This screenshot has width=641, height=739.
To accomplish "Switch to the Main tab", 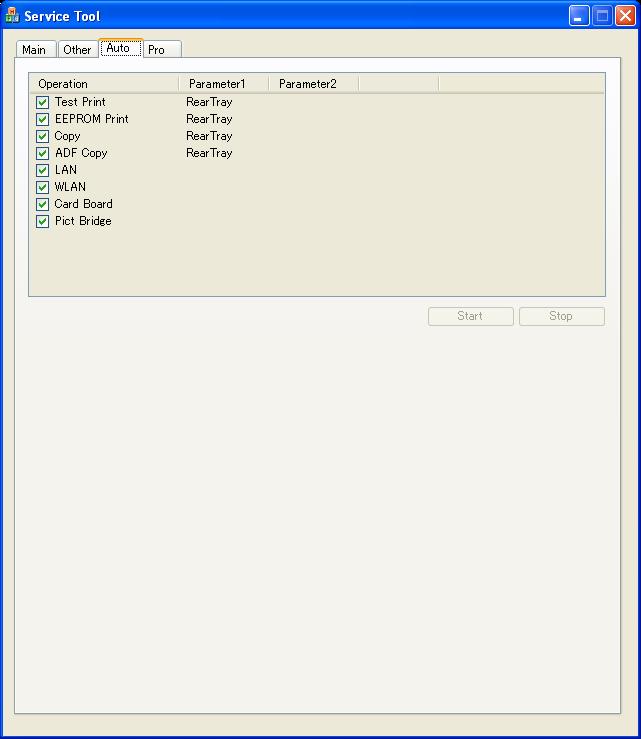I will [34, 50].
